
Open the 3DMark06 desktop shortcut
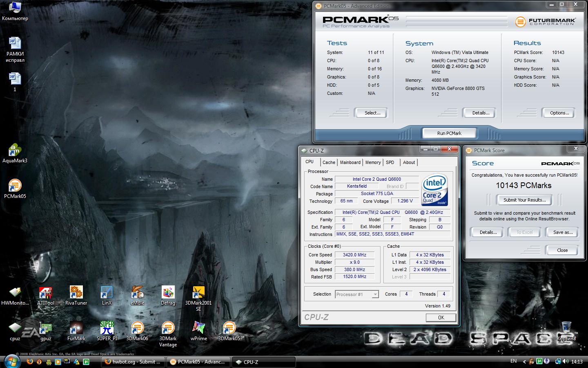point(137,331)
